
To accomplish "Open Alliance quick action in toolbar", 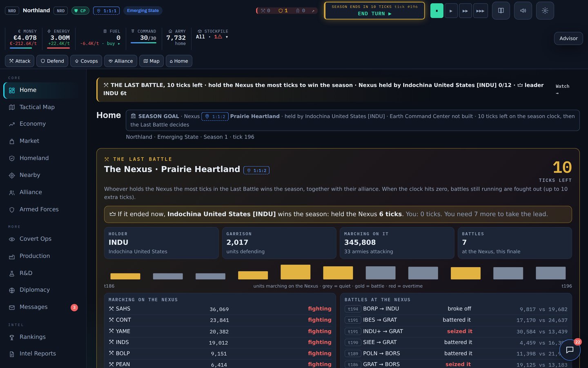I will (x=120, y=61).
